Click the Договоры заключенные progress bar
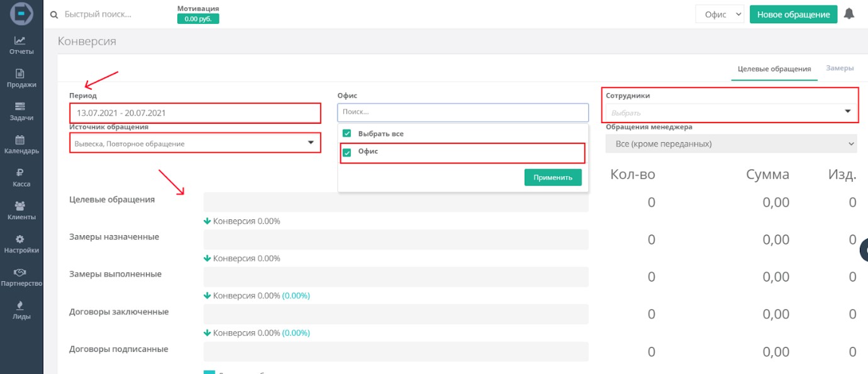This screenshot has height=374, width=868. pos(396,314)
